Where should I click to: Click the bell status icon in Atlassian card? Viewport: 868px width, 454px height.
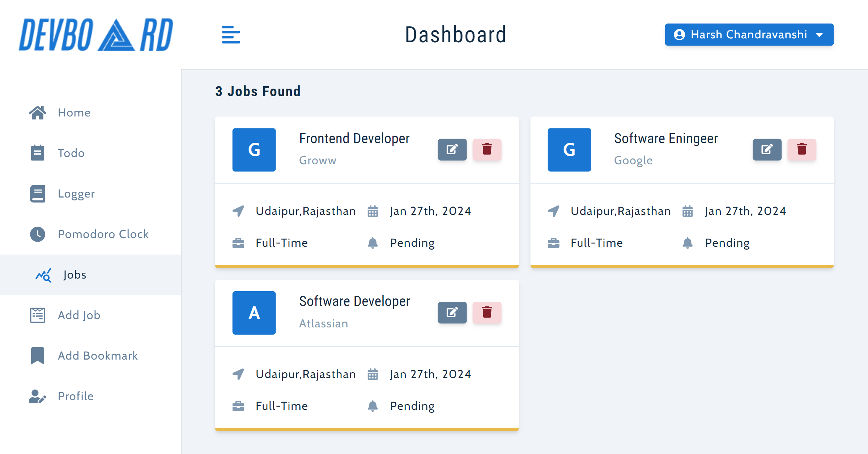pos(373,406)
